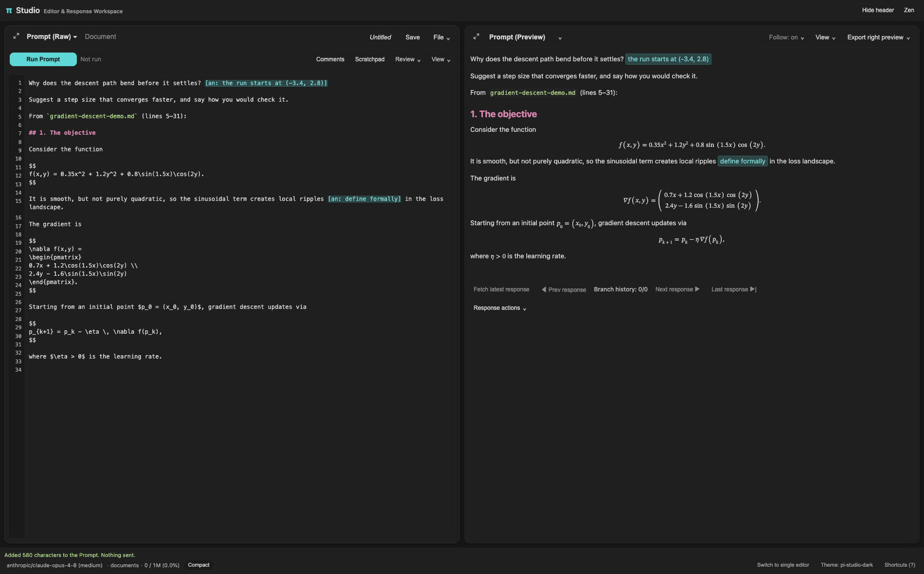Open the Review dropdown

coord(408,59)
